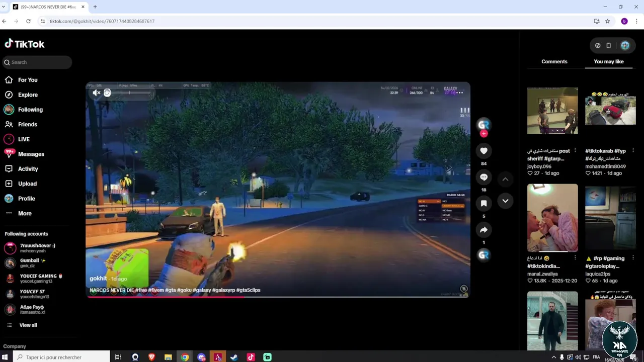Go to the next video with down chevron
The image size is (644, 362).
point(505,201)
